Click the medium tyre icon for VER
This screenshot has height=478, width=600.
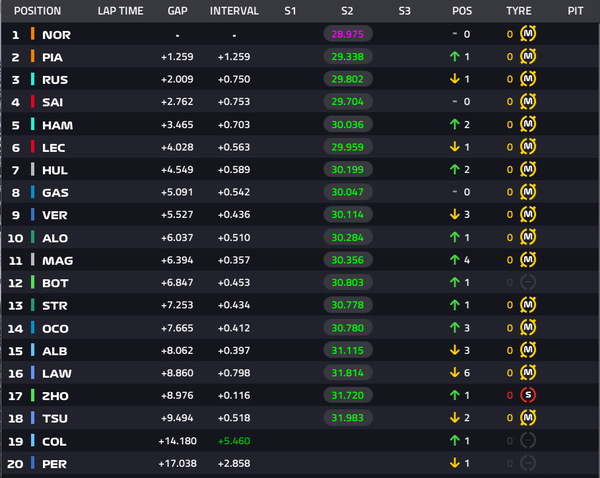pos(528,214)
